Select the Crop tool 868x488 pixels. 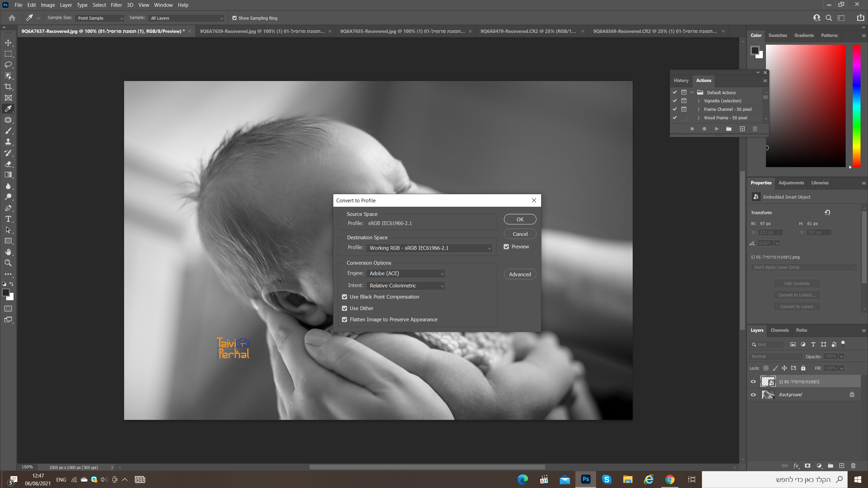coord(8,87)
